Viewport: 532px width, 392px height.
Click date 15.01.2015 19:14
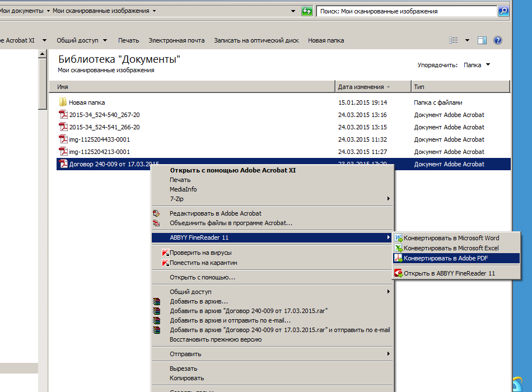pos(362,102)
